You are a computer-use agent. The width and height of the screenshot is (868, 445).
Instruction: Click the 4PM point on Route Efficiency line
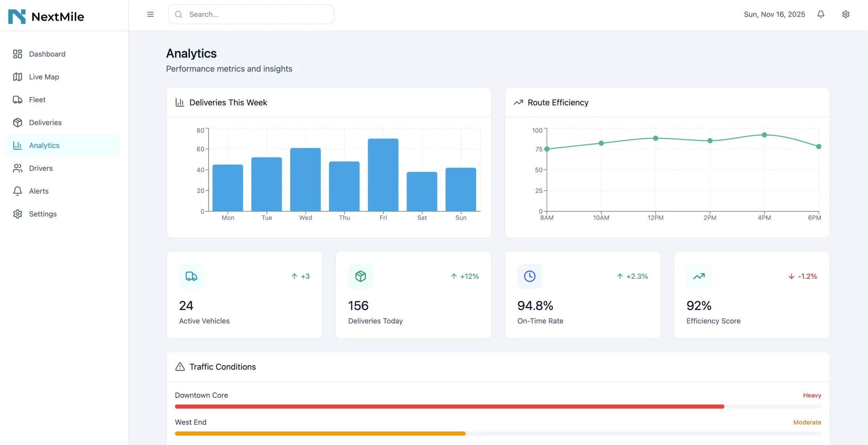pos(764,135)
